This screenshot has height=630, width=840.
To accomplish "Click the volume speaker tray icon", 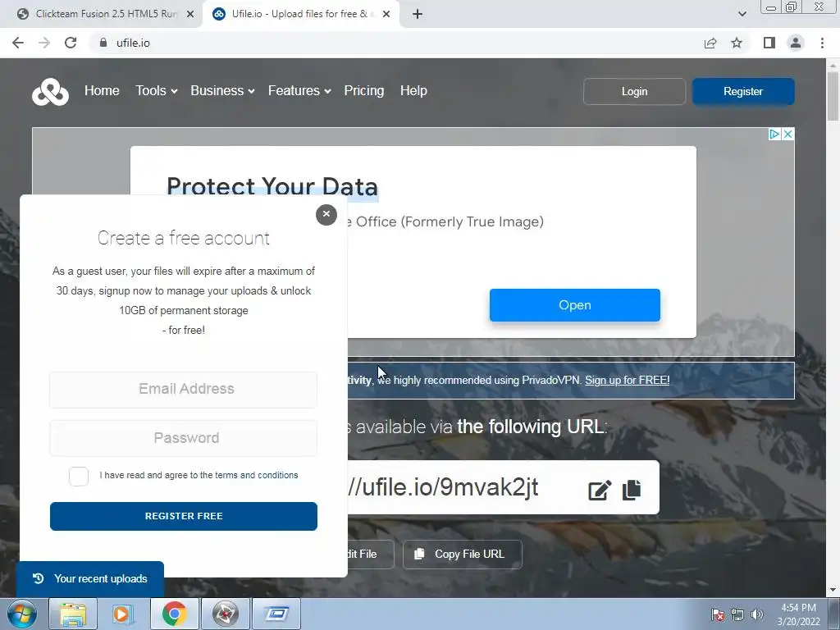I will coord(757,614).
